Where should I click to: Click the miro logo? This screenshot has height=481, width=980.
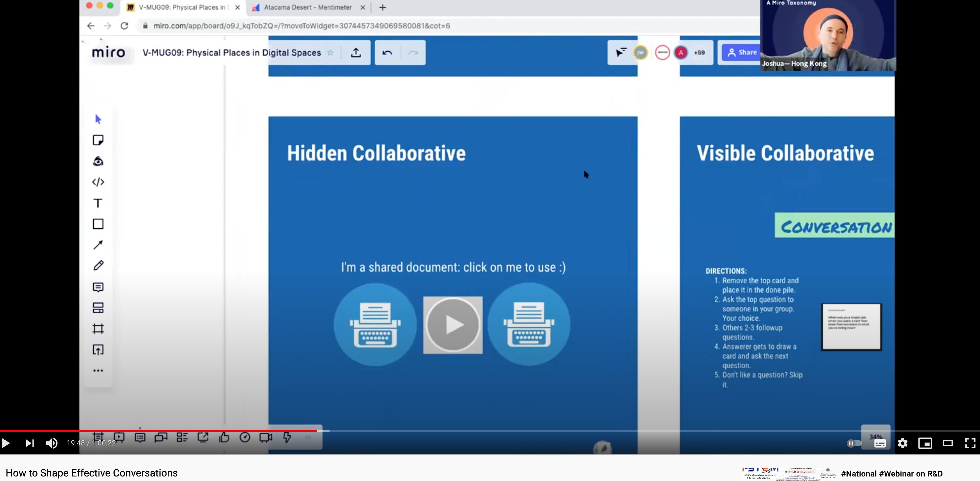[108, 52]
